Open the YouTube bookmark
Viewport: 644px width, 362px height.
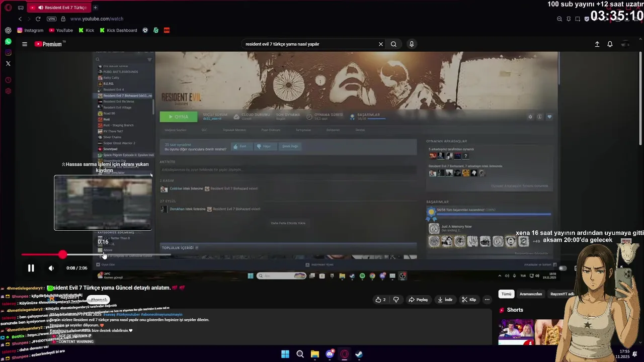click(61, 30)
